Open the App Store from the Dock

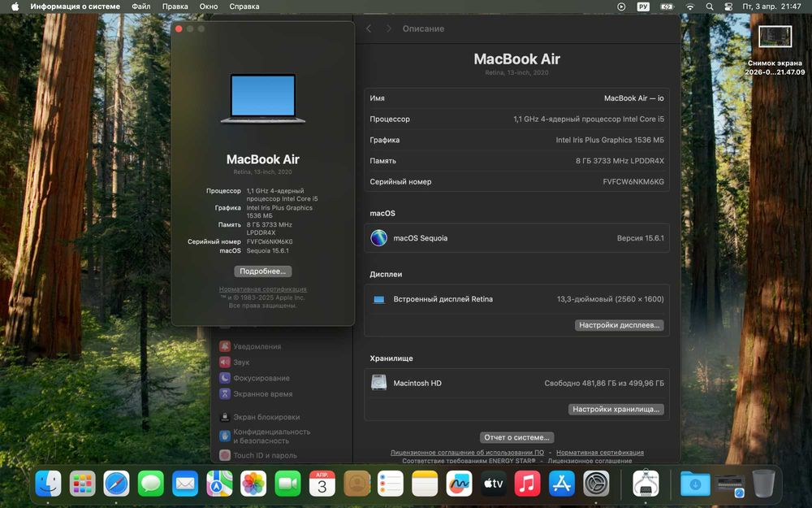[561, 484]
